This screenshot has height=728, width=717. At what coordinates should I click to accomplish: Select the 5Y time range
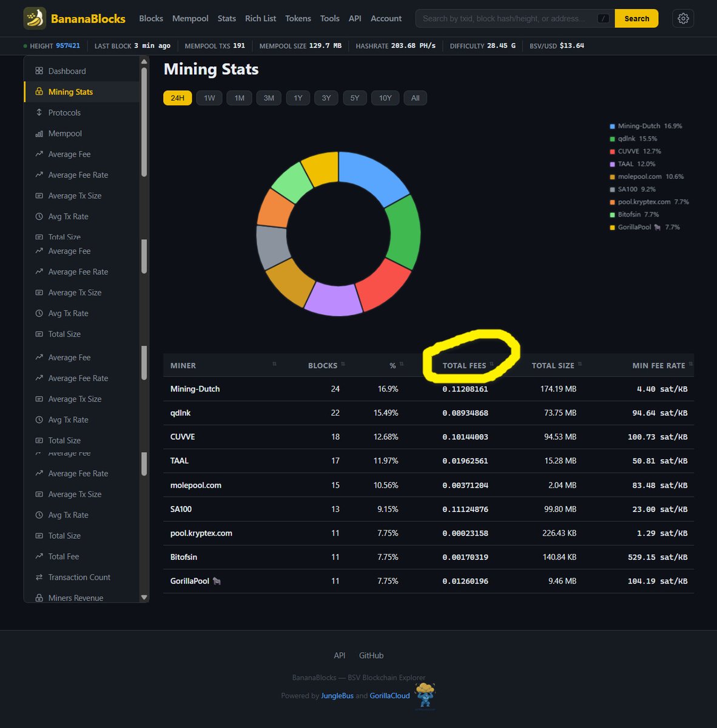(x=355, y=98)
